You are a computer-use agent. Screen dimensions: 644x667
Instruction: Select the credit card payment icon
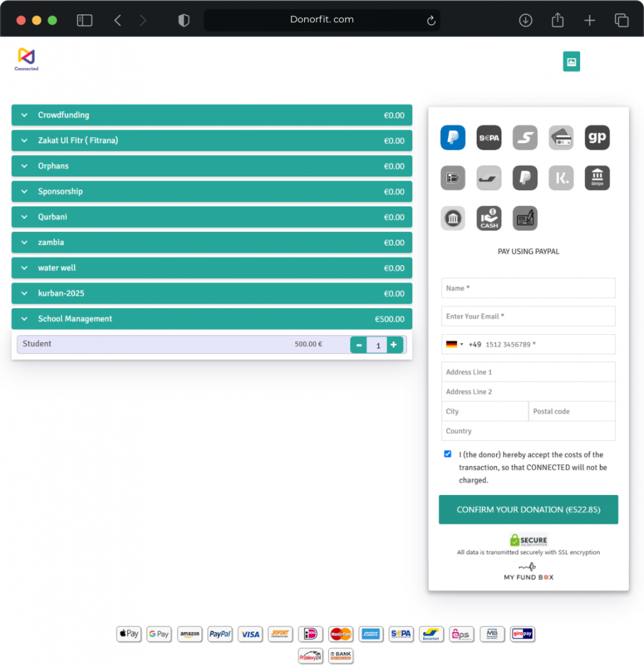pyautogui.click(x=561, y=137)
